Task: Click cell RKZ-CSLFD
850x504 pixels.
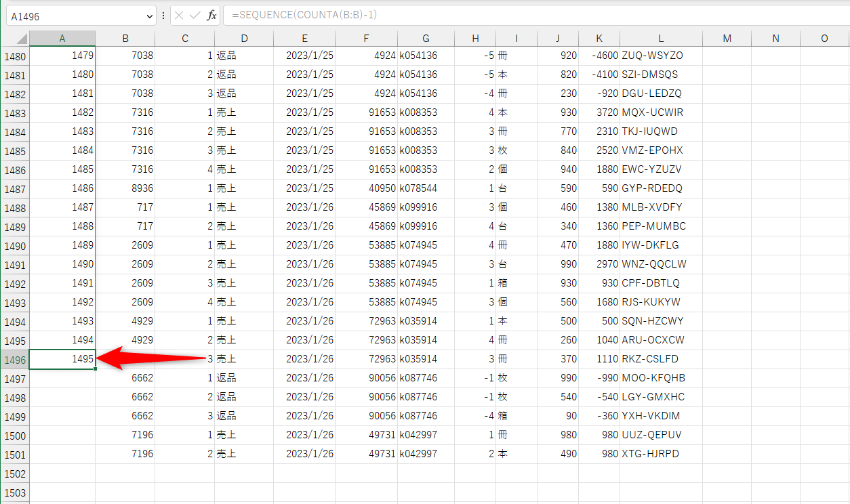Action: 662,359
